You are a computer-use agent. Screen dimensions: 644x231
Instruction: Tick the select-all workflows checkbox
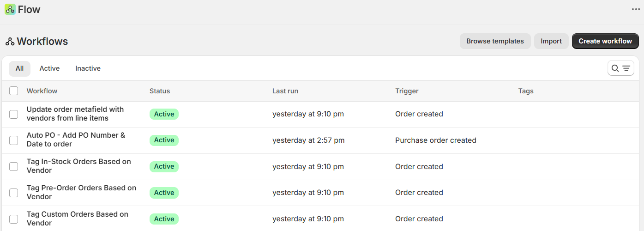(14, 91)
